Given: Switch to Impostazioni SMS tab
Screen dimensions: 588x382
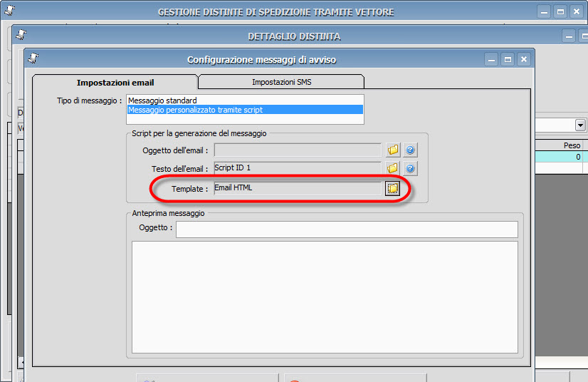Looking at the screenshot, I should point(281,82).
